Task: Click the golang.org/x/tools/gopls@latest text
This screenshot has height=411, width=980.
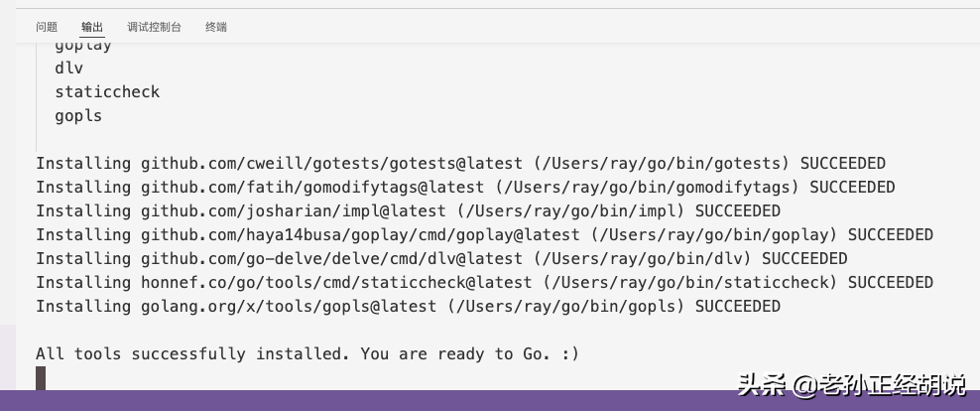Action: 289,307
